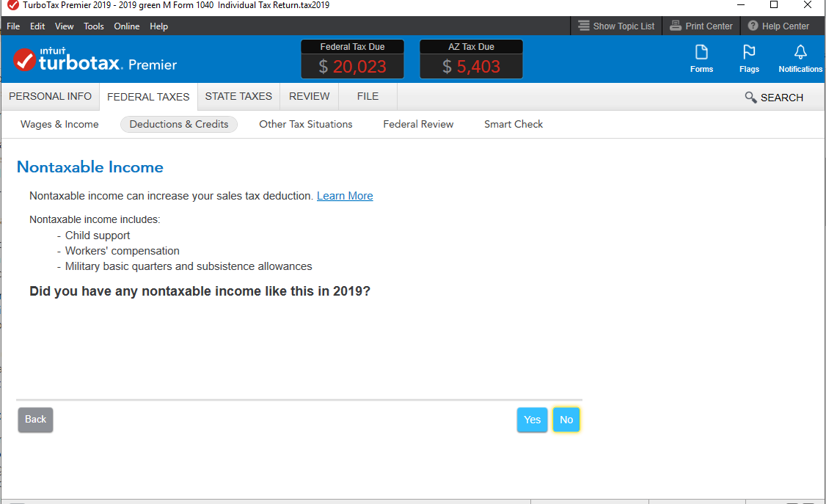Open the Flags icon
Image resolution: width=826 pixels, height=504 pixels.
748,59
